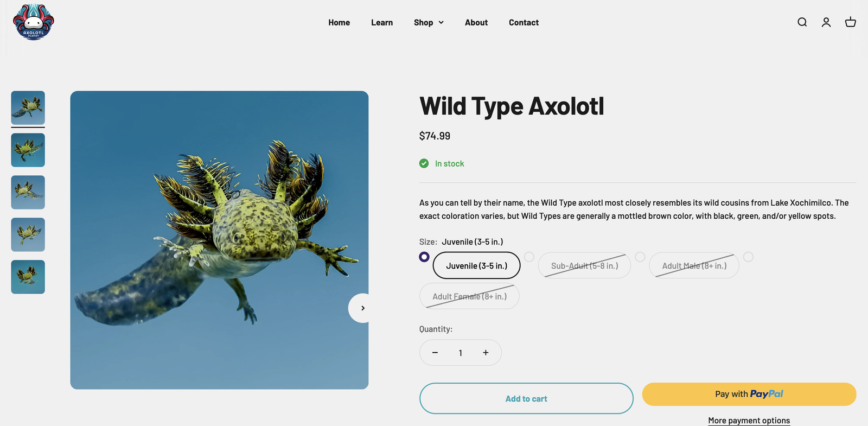The width and height of the screenshot is (868, 426).
Task: Select the Sub-Adult (5-8 in.) size option
Action: 584,265
